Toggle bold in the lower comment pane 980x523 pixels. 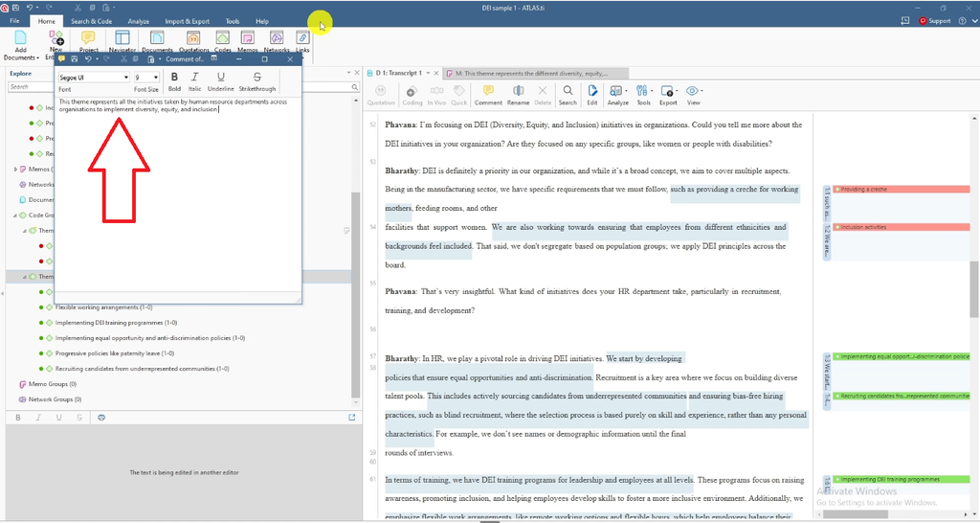click(x=18, y=418)
